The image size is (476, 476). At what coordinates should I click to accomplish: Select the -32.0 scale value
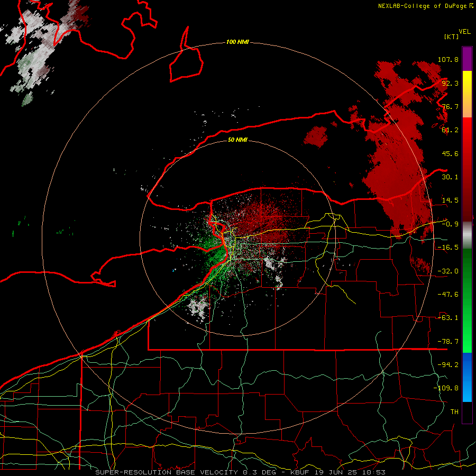pos(448,271)
